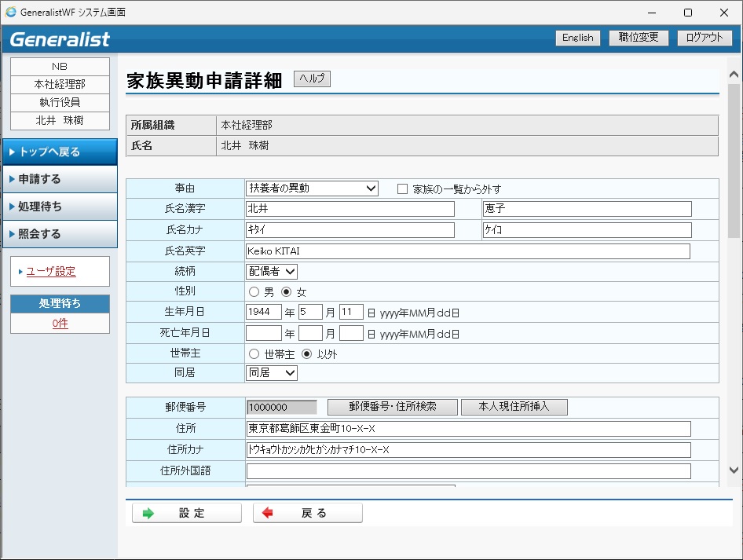
Task: Open the 事由 dropdown
Action: tap(312, 188)
